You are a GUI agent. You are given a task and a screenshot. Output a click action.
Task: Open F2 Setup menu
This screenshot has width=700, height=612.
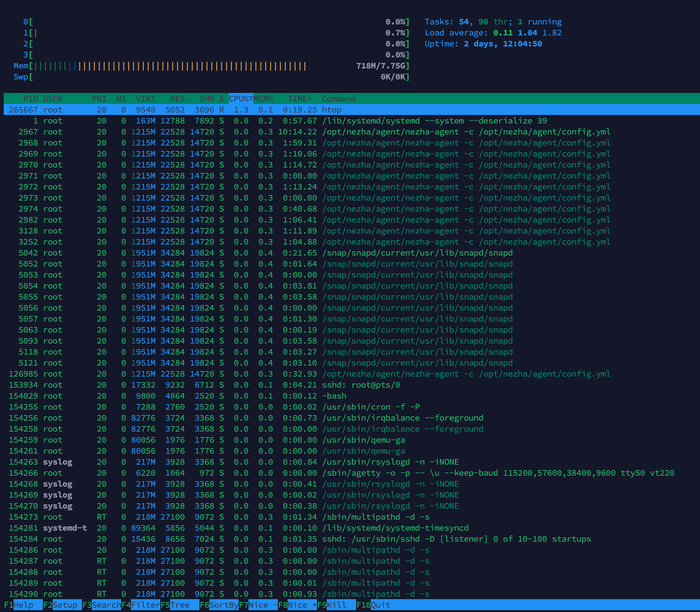[64, 605]
